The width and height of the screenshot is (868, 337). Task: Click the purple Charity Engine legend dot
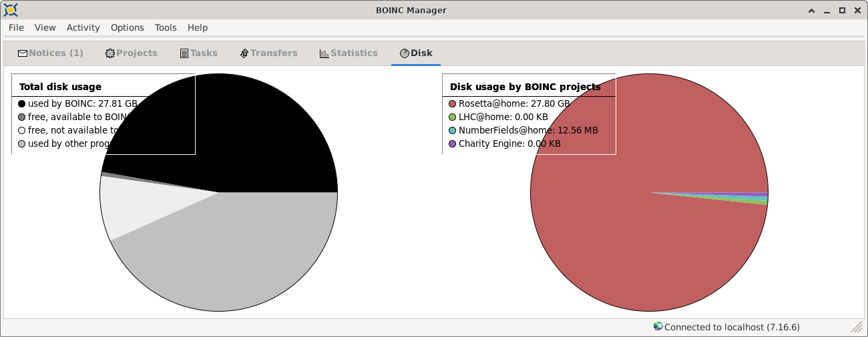pos(452,143)
